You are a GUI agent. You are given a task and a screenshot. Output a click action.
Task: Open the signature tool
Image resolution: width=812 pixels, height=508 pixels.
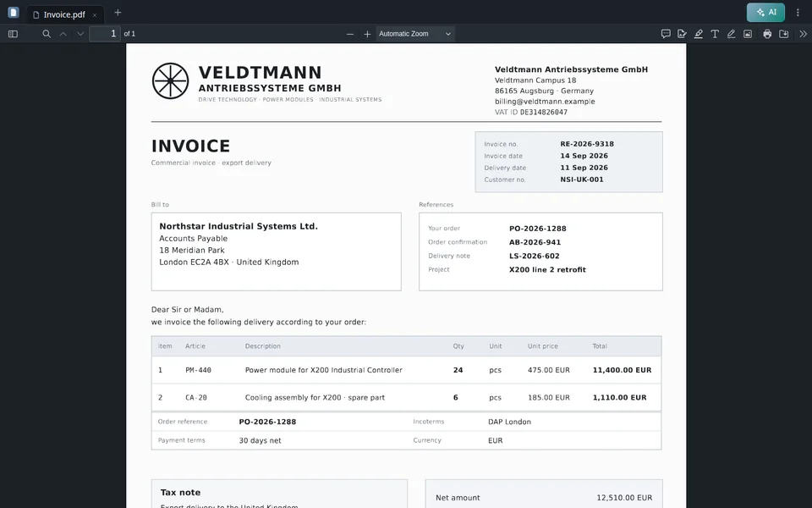point(682,34)
